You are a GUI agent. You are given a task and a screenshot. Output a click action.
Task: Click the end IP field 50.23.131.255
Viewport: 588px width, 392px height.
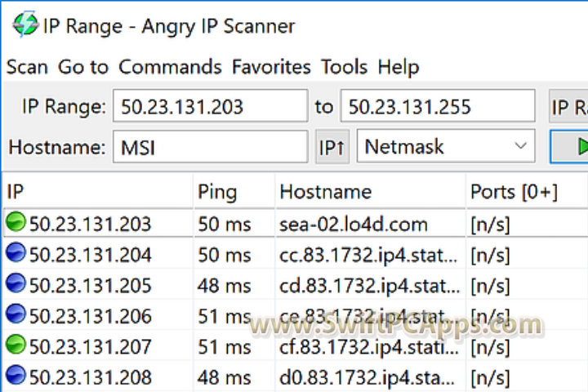(438, 106)
